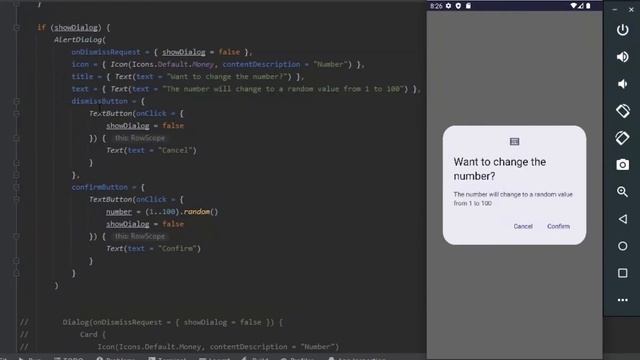Minimize the emulator toolbar window
640x360 pixels.
click(x=615, y=9)
